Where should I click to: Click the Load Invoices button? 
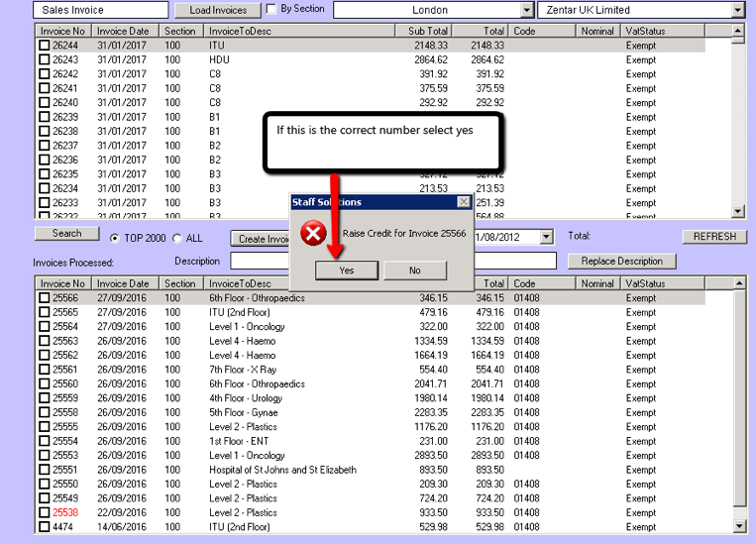[x=216, y=10]
